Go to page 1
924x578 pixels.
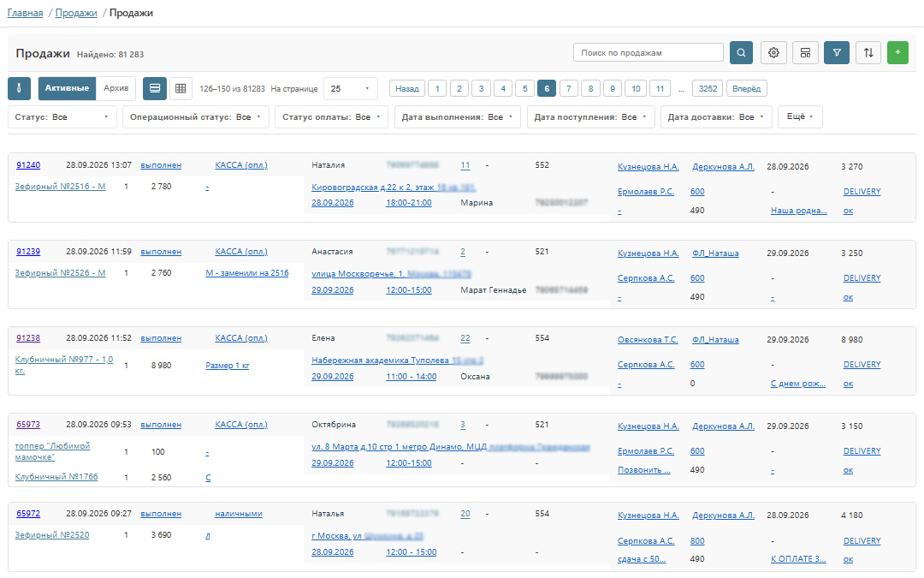tap(436, 88)
